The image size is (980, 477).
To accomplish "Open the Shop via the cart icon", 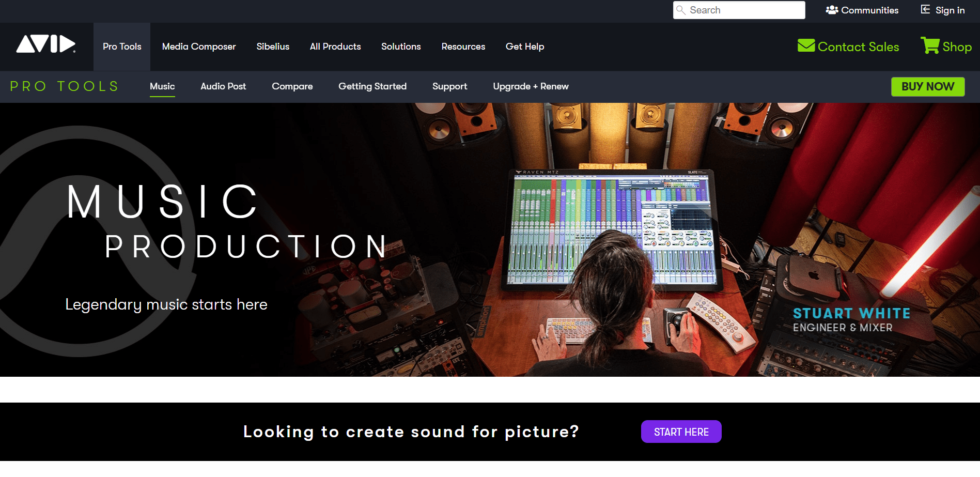I will 930,45.
